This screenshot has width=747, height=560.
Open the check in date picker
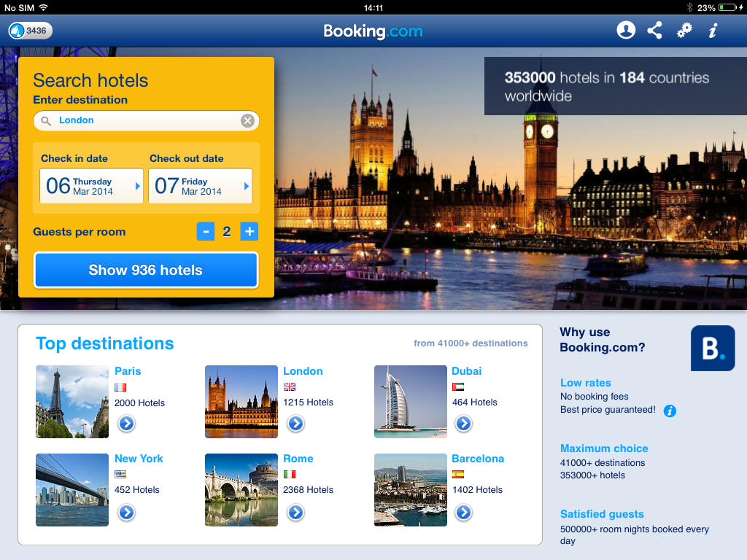point(91,186)
